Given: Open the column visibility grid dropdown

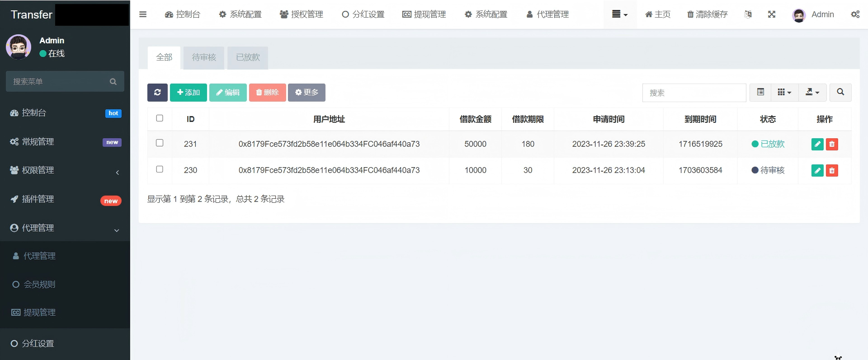Looking at the screenshot, I should (x=784, y=92).
